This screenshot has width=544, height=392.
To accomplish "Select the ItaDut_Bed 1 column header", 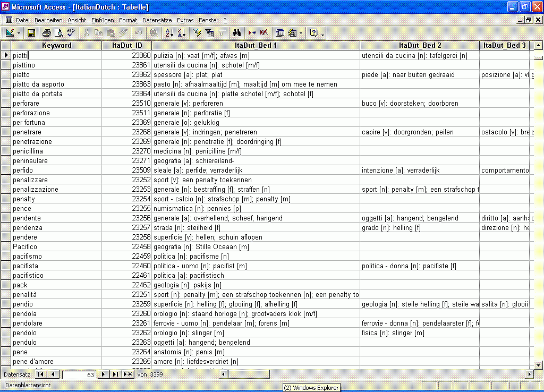I will click(256, 45).
